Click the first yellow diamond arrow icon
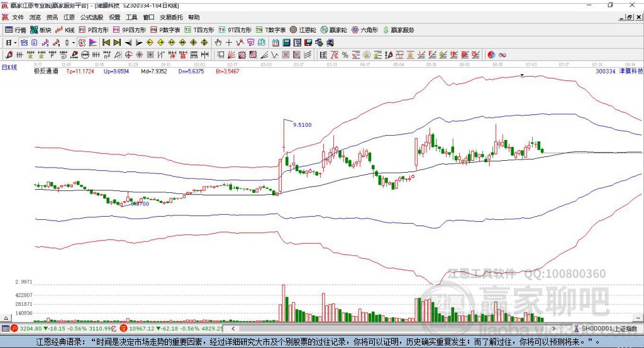This screenshot has width=644, height=348. pyautogui.click(x=150, y=43)
